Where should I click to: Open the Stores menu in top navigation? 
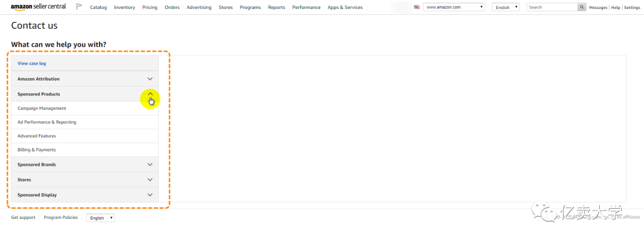point(225,7)
